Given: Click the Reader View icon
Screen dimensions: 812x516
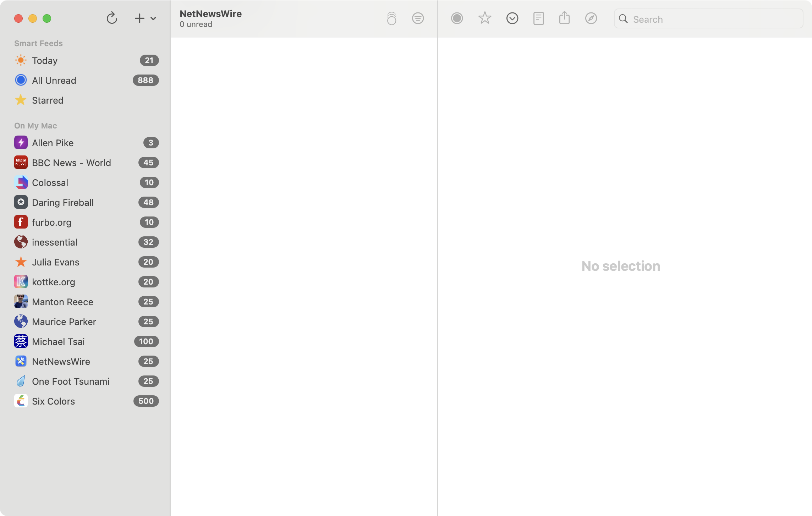Looking at the screenshot, I should [x=538, y=18].
